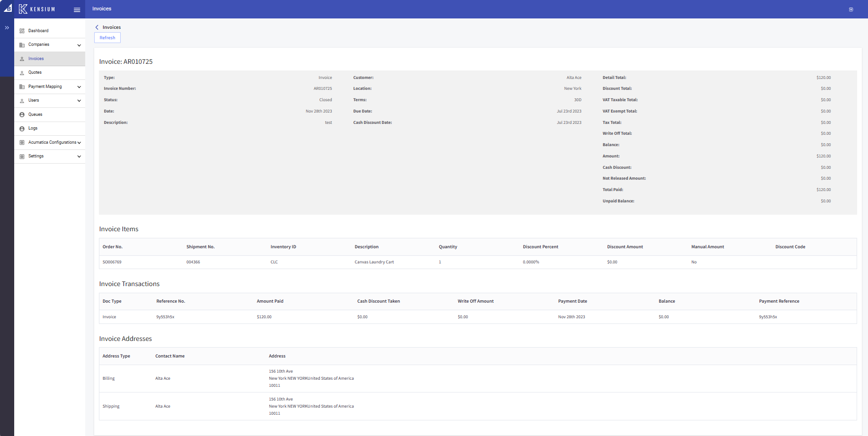
Task: Open Quotes from the sidebar menu
Action: 35,72
